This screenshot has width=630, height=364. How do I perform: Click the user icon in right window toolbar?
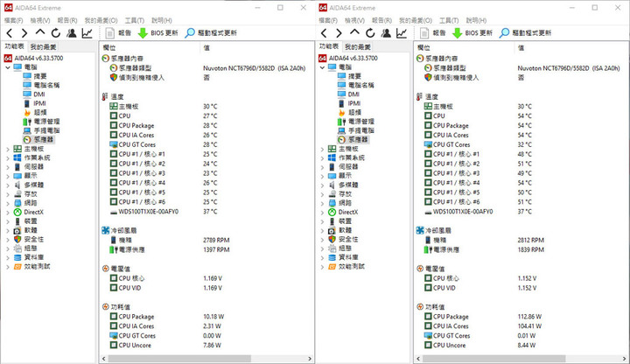coord(386,33)
